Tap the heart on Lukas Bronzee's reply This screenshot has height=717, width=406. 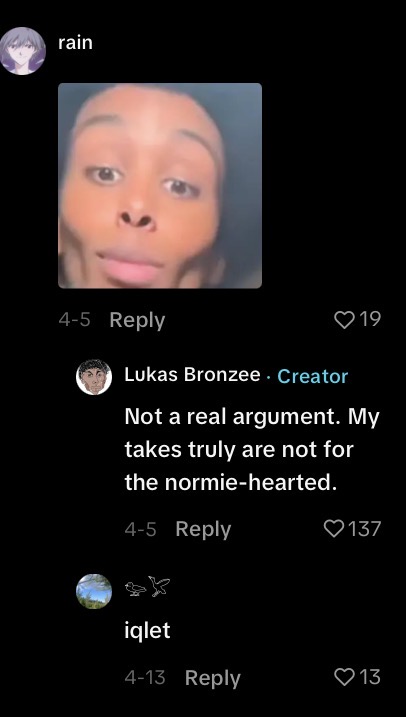[x=334, y=529]
